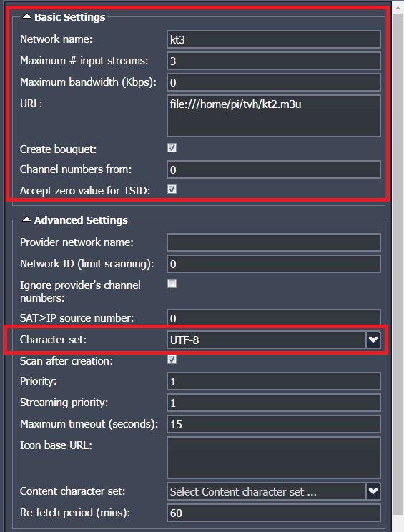This screenshot has width=404, height=532.
Task: Click the Basic Settings heading text
Action: [x=70, y=17]
